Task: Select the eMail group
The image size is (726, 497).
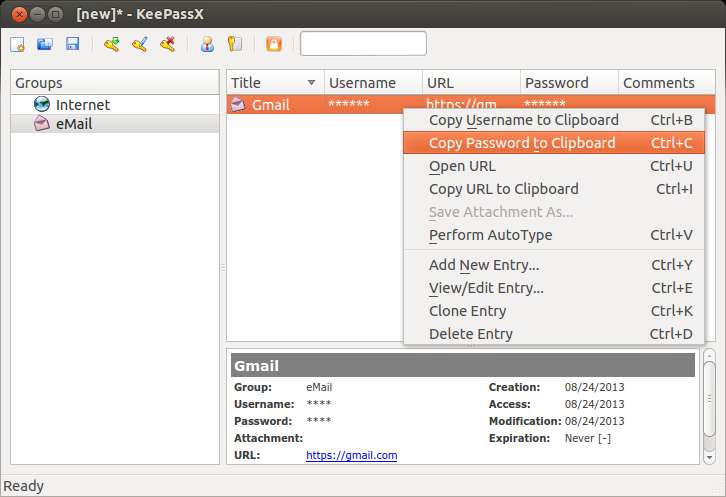Action: 114,124
